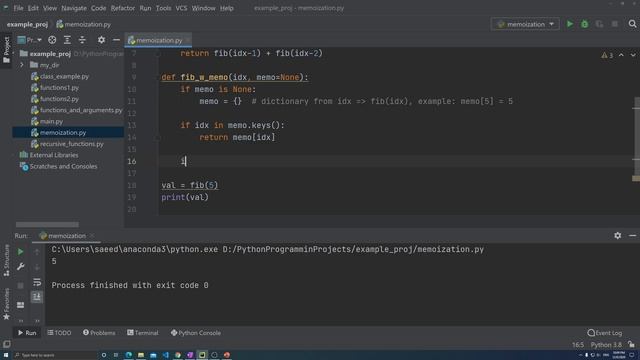Open the Problems tool window
Image resolution: width=640 pixels, height=360 pixels.
99,333
